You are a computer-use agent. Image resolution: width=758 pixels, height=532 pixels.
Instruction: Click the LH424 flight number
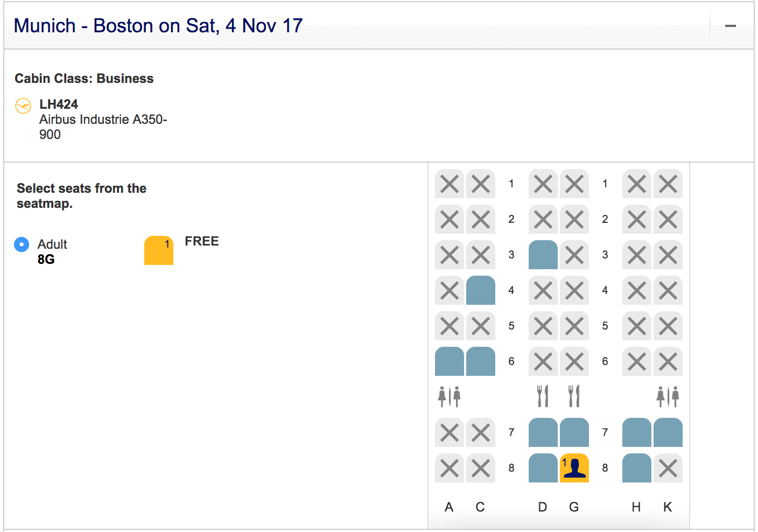pyautogui.click(x=59, y=104)
